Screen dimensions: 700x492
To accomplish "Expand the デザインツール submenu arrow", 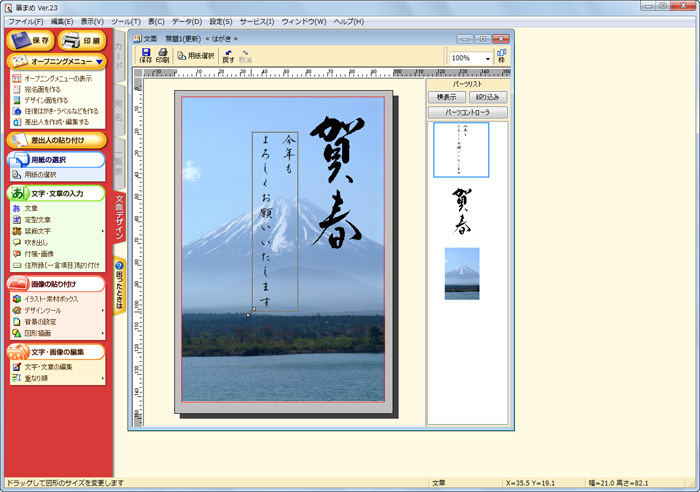I will [x=103, y=310].
